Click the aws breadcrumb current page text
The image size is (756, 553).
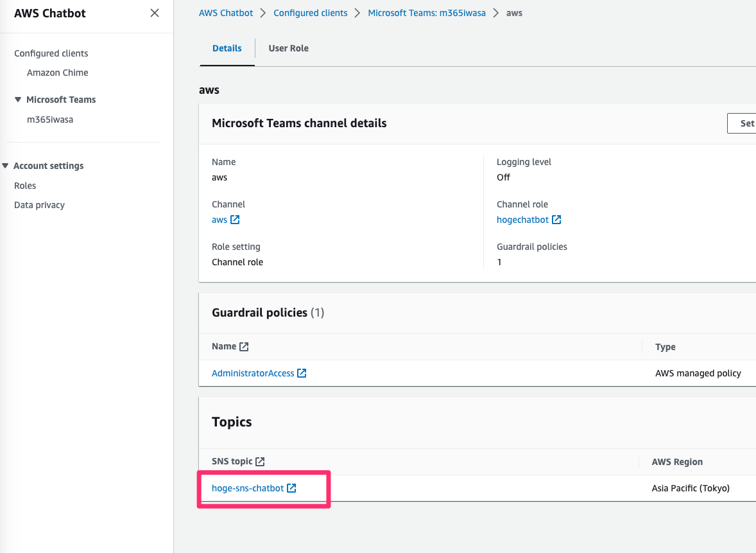514,13
